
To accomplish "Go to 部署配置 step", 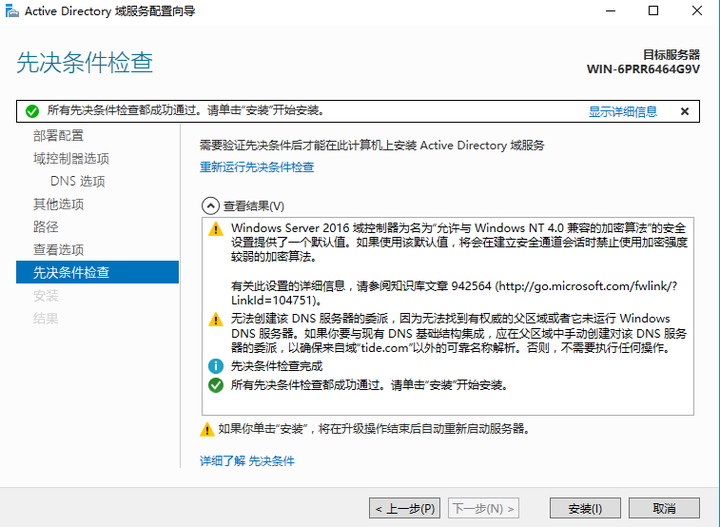I will 58,136.
